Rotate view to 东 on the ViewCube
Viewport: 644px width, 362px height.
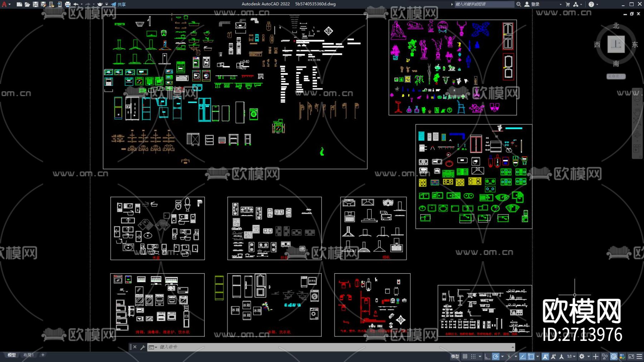pyautogui.click(x=635, y=44)
